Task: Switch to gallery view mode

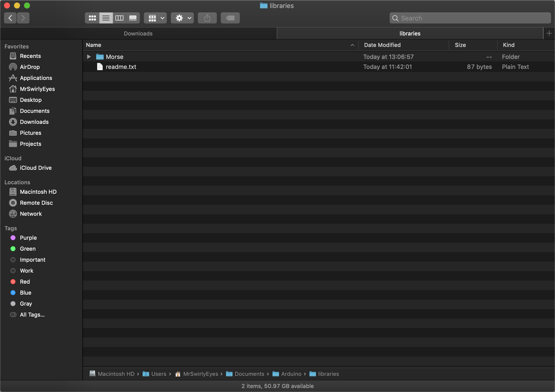Action: (x=133, y=18)
